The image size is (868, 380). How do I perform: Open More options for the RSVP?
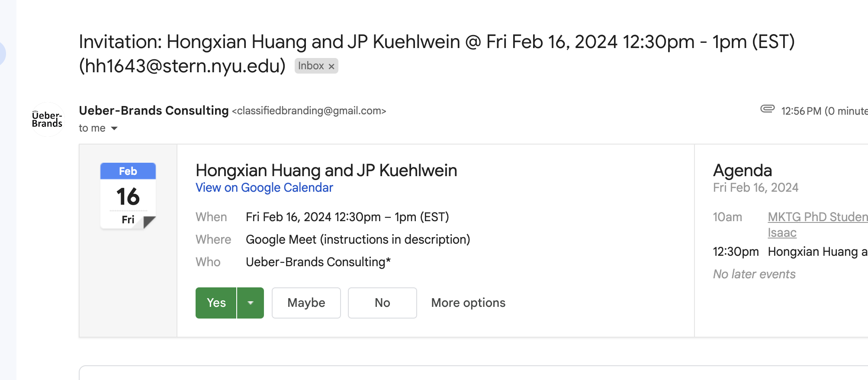click(468, 303)
